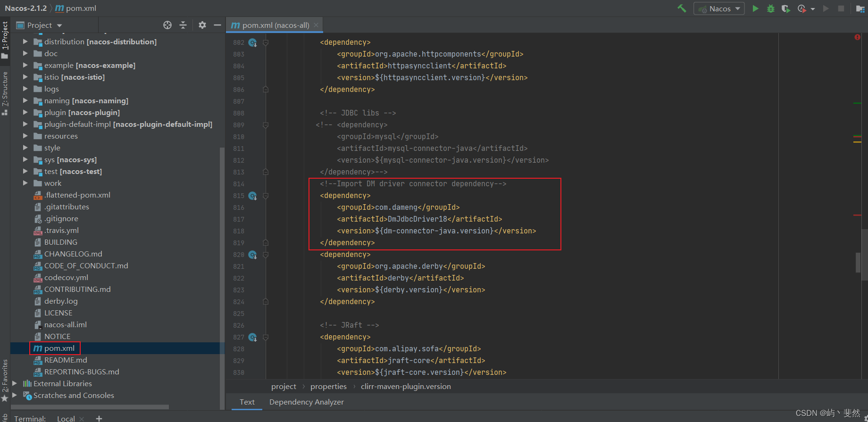Click gutter bean icon on line 827
This screenshot has height=422, width=868.
(x=253, y=337)
